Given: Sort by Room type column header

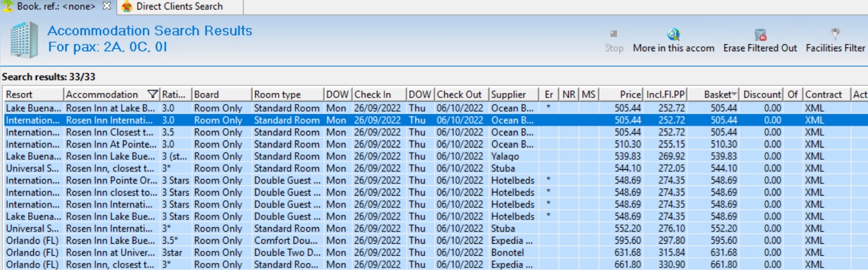Looking at the screenshot, I should pyautogui.click(x=288, y=94).
